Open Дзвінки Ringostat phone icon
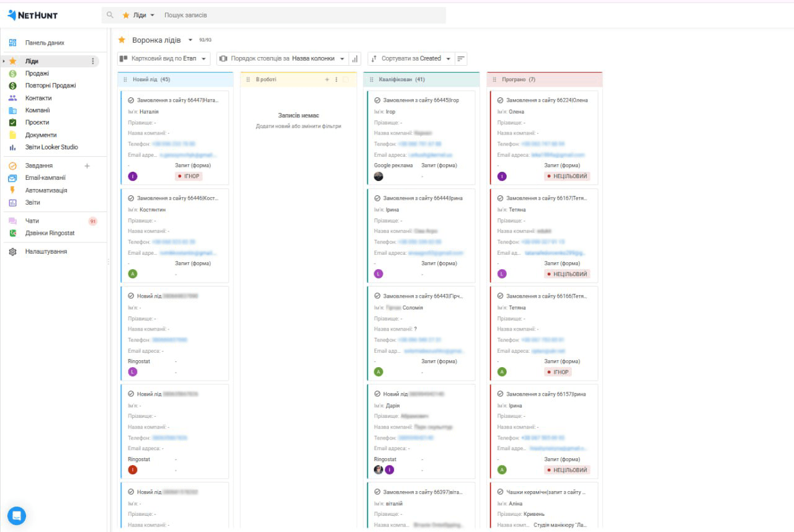The image size is (794, 532). [x=12, y=233]
